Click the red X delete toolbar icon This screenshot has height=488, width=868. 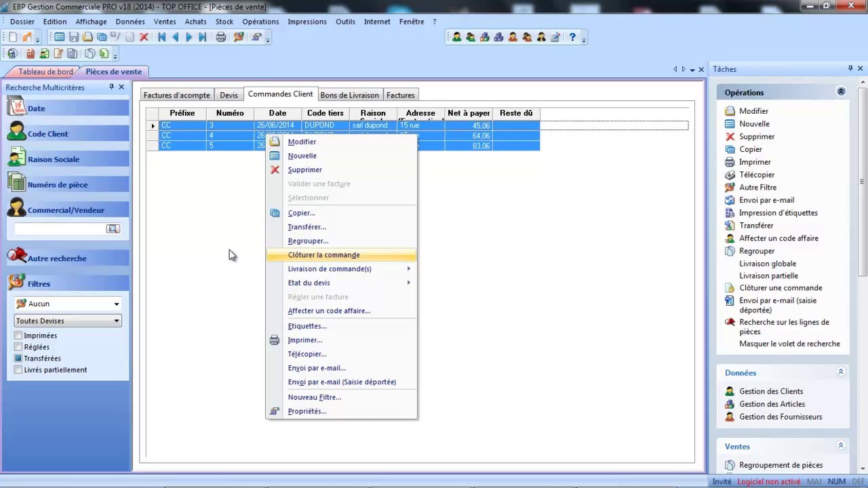[144, 37]
